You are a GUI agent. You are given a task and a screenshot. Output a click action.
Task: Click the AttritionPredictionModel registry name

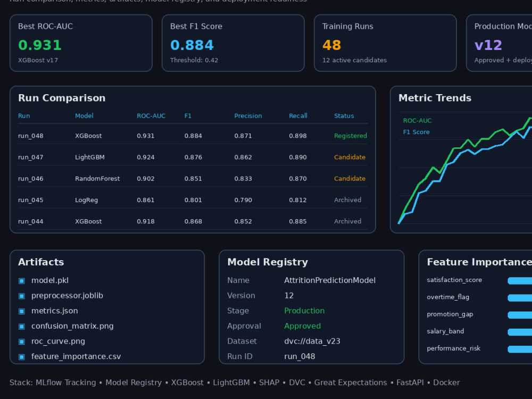click(330, 280)
